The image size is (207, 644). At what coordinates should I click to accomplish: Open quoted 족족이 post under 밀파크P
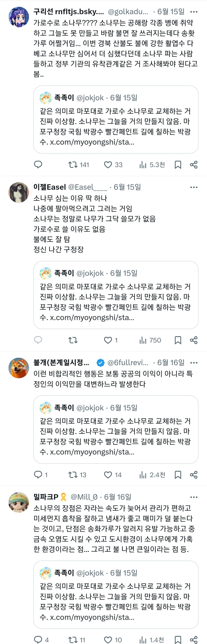tap(116, 594)
